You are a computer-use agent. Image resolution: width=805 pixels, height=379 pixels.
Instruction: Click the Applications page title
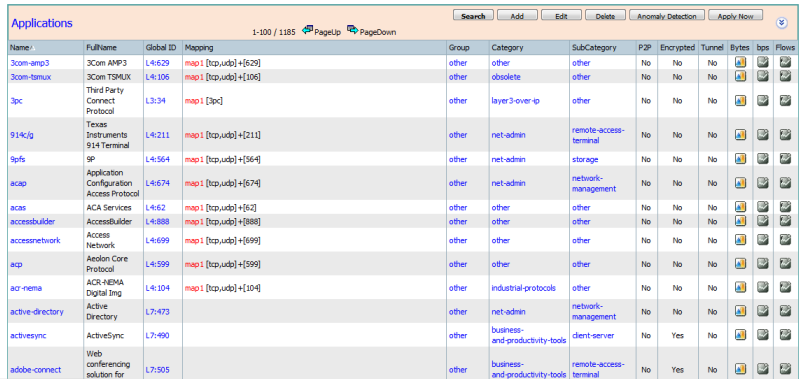[42, 23]
